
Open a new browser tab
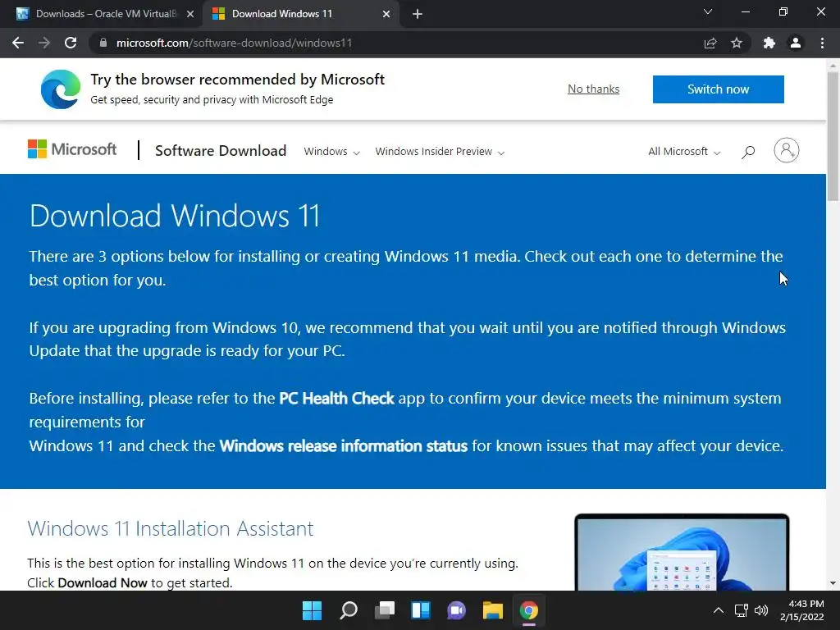click(418, 14)
